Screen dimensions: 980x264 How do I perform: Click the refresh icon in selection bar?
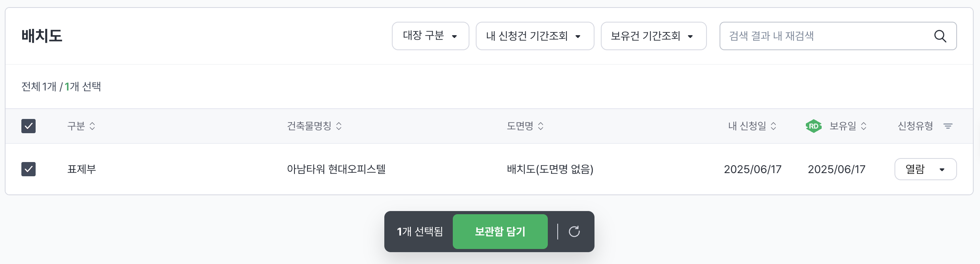coord(574,232)
